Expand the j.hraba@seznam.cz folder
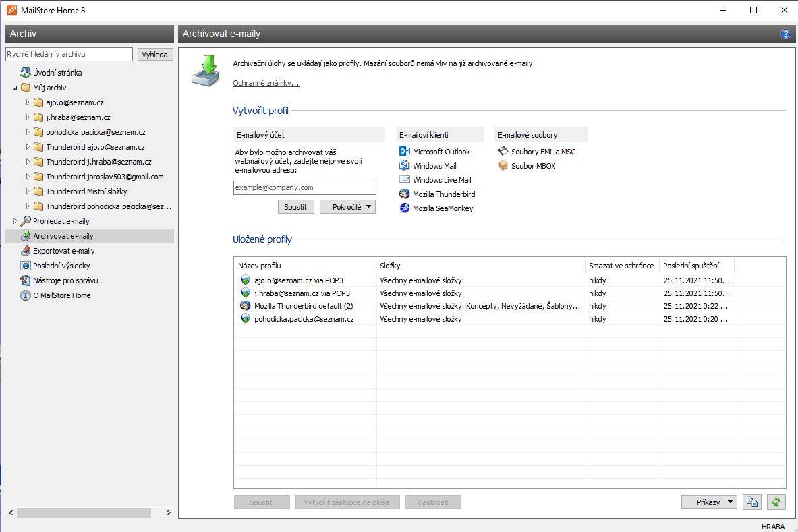The height and width of the screenshot is (532, 798). [x=28, y=117]
